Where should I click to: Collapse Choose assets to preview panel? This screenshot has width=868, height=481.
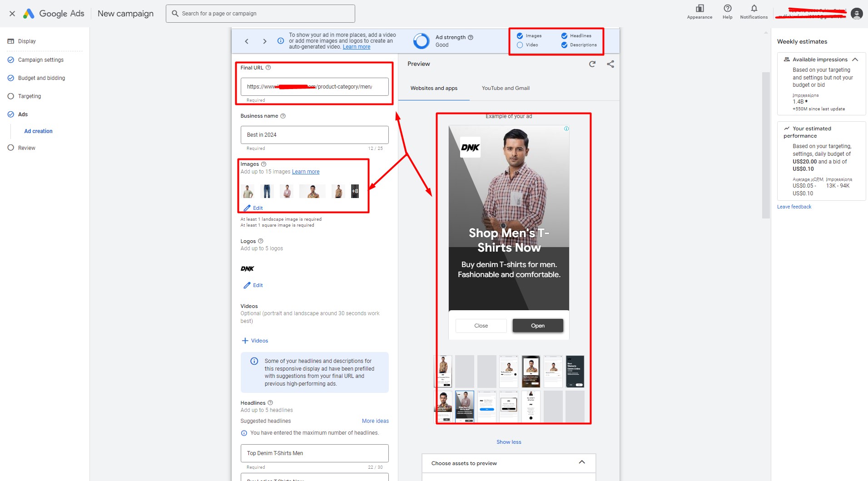[582, 462]
